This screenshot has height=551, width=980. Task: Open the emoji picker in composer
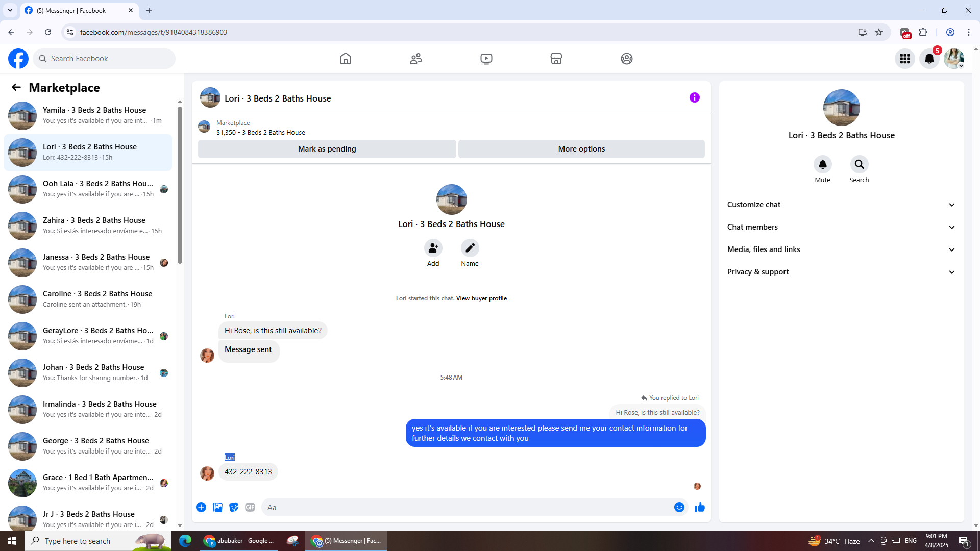click(679, 507)
